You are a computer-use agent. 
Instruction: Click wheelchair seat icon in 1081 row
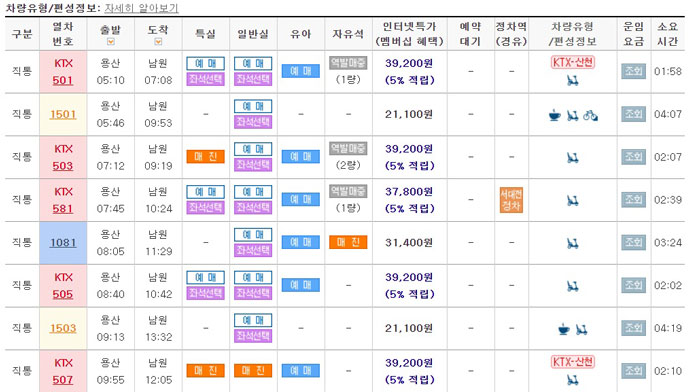coord(573,243)
